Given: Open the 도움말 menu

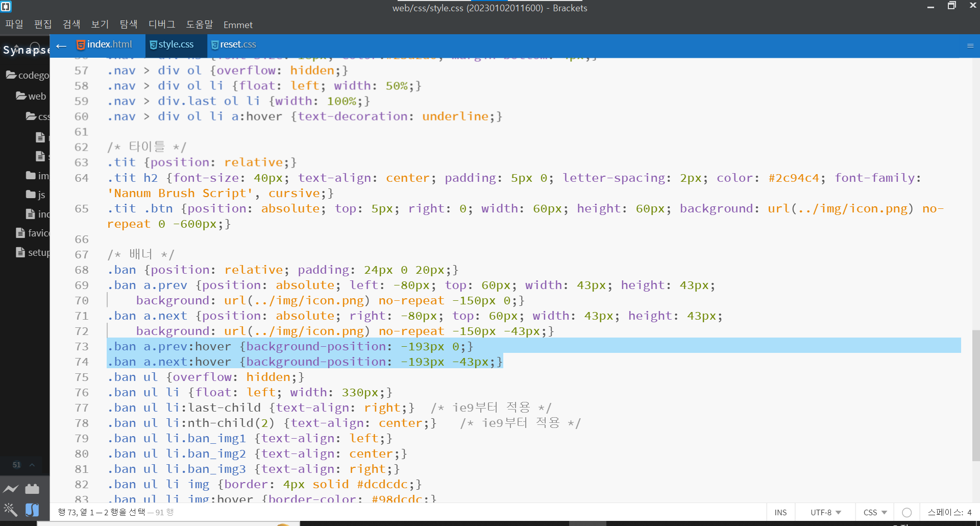Looking at the screenshot, I should 200,25.
